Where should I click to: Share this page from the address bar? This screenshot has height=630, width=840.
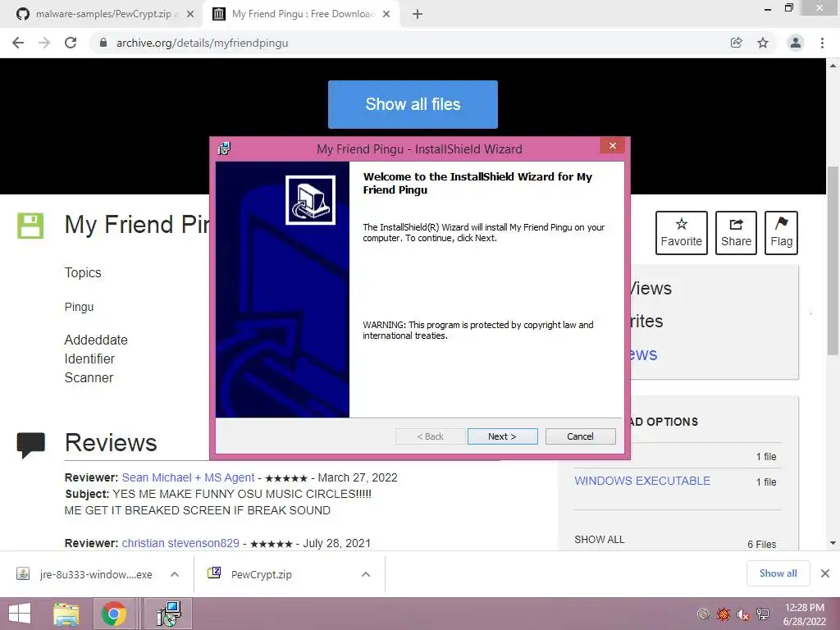(x=737, y=43)
